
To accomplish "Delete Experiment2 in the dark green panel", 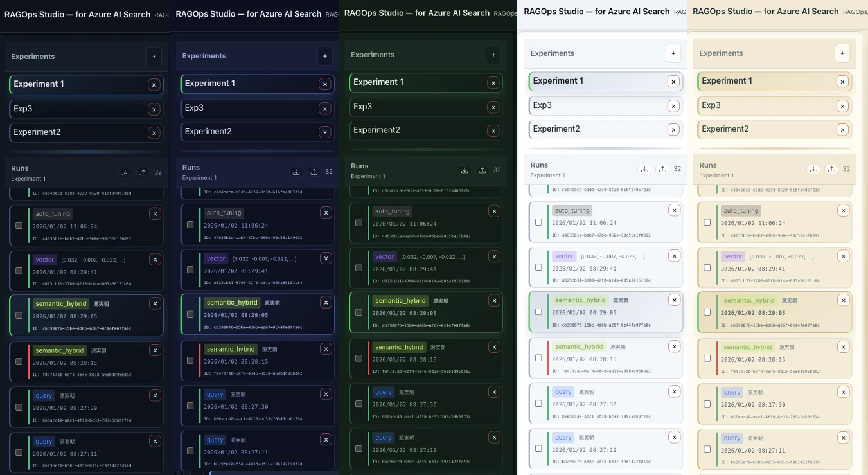I will pyautogui.click(x=493, y=130).
